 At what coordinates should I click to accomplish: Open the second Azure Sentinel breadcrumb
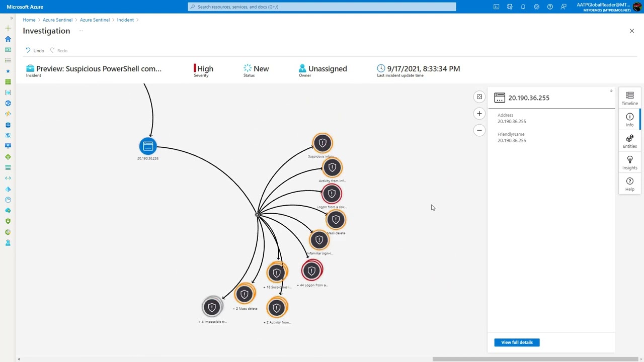[95, 20]
